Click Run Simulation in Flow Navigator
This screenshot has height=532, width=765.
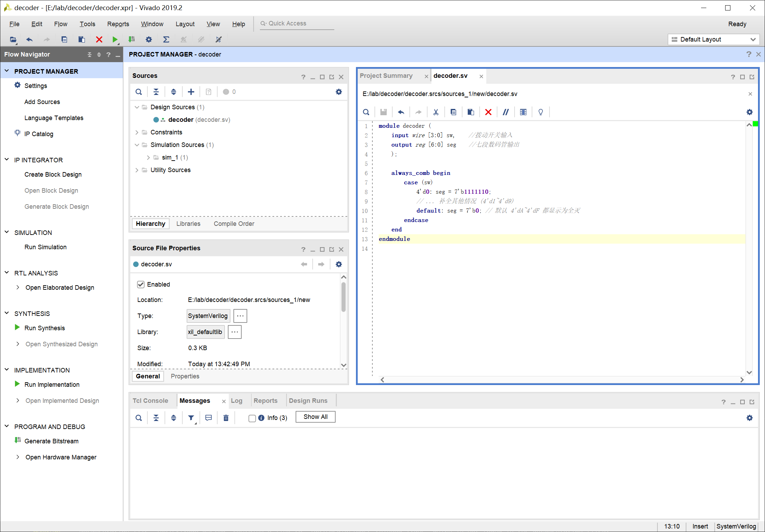tap(45, 247)
